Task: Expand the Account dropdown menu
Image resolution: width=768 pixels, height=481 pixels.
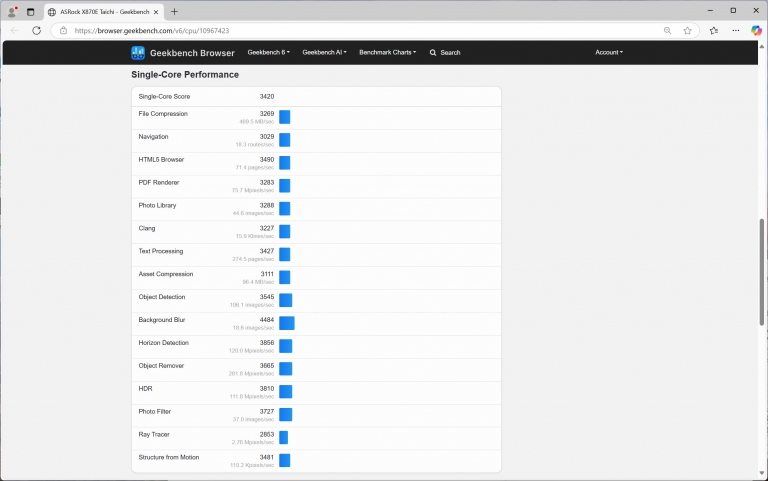Action: [x=609, y=52]
